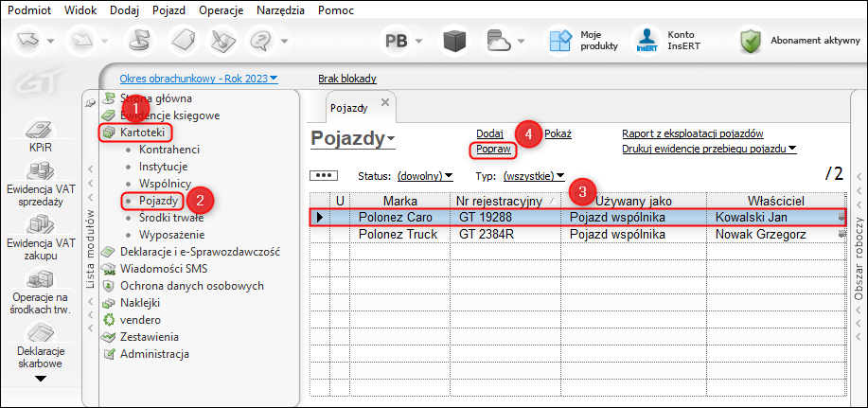Open the Status (dowolny) filter dropdown
This screenshot has width=868, height=408.
click(x=425, y=176)
